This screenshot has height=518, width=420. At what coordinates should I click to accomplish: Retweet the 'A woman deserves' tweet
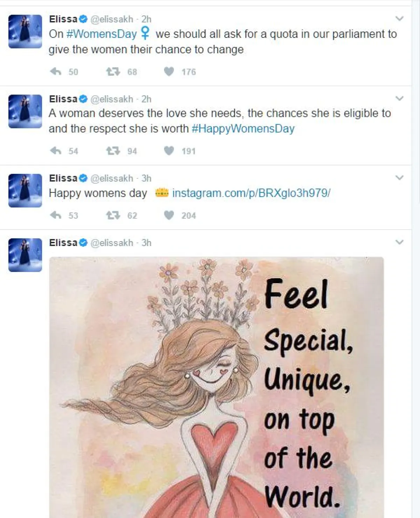tap(113, 151)
